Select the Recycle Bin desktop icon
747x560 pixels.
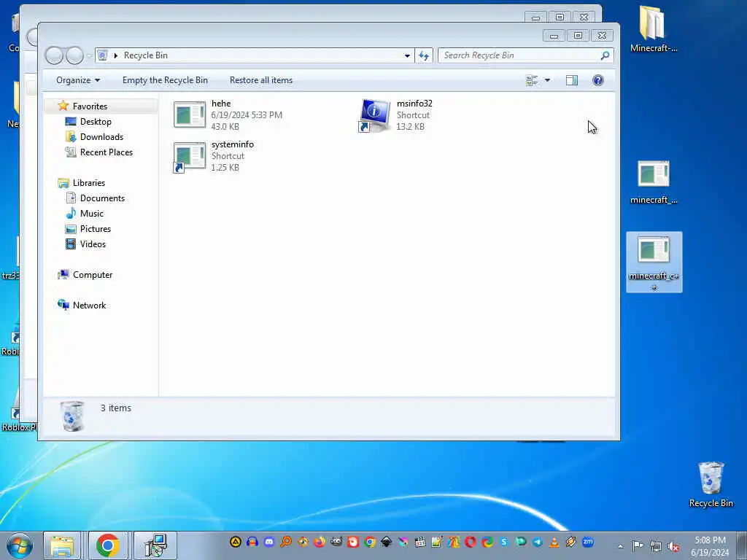click(x=711, y=484)
